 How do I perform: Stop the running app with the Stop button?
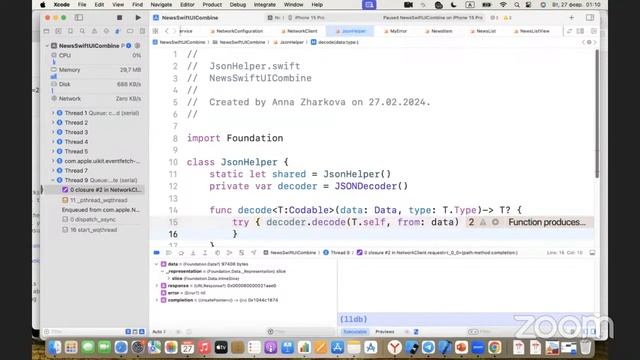(119, 18)
